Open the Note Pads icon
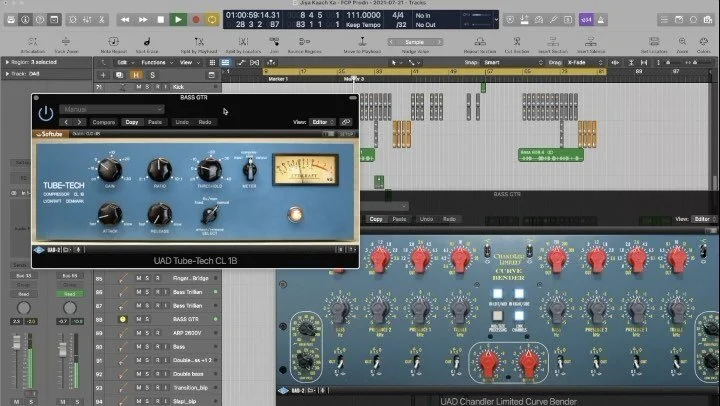720x406 pixels. (x=679, y=20)
